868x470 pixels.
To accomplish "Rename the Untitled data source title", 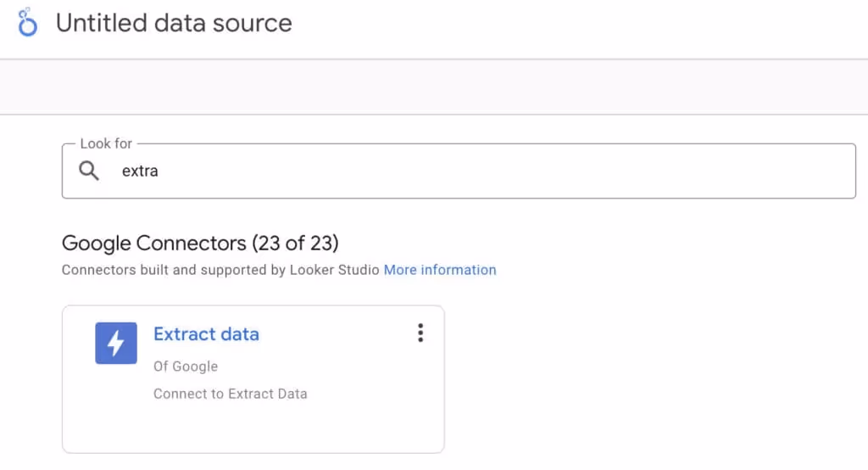I will [174, 23].
